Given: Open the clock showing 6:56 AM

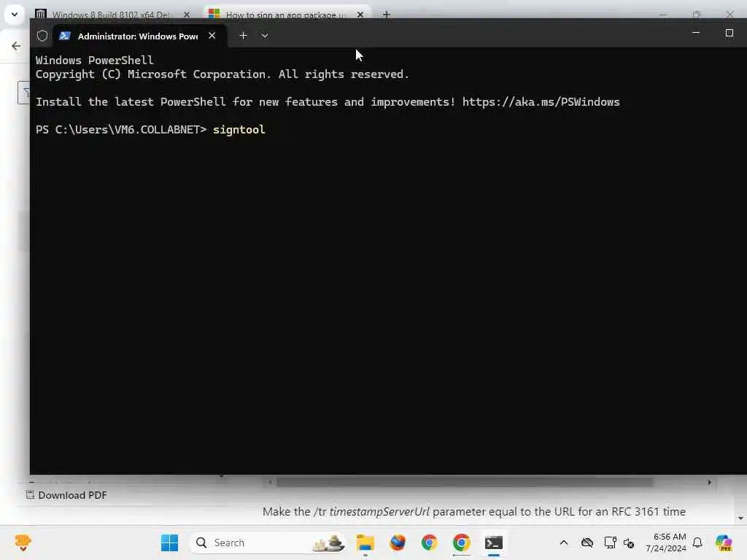Looking at the screenshot, I should (666, 542).
